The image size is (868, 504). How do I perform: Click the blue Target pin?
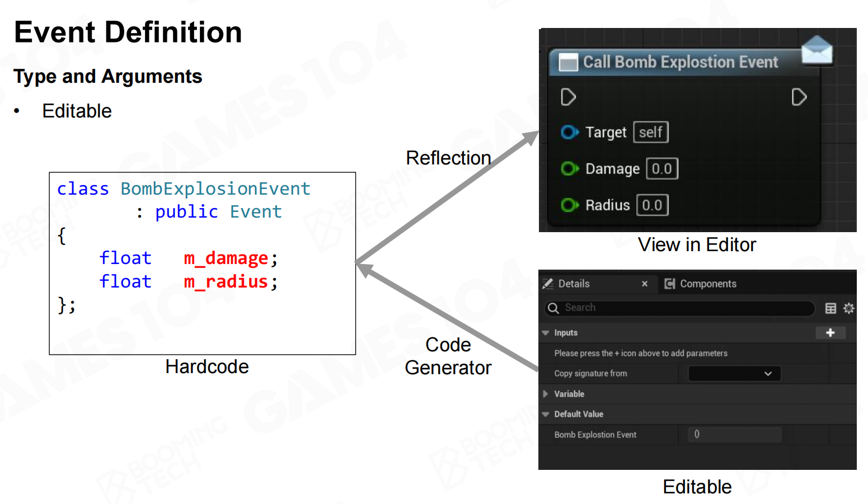pyautogui.click(x=569, y=133)
